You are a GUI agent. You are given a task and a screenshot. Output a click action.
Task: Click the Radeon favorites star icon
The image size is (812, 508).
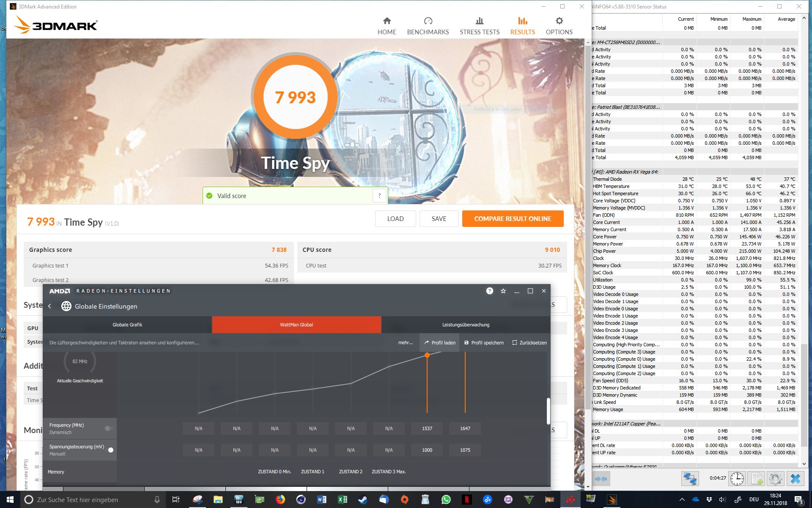pyautogui.click(x=503, y=291)
